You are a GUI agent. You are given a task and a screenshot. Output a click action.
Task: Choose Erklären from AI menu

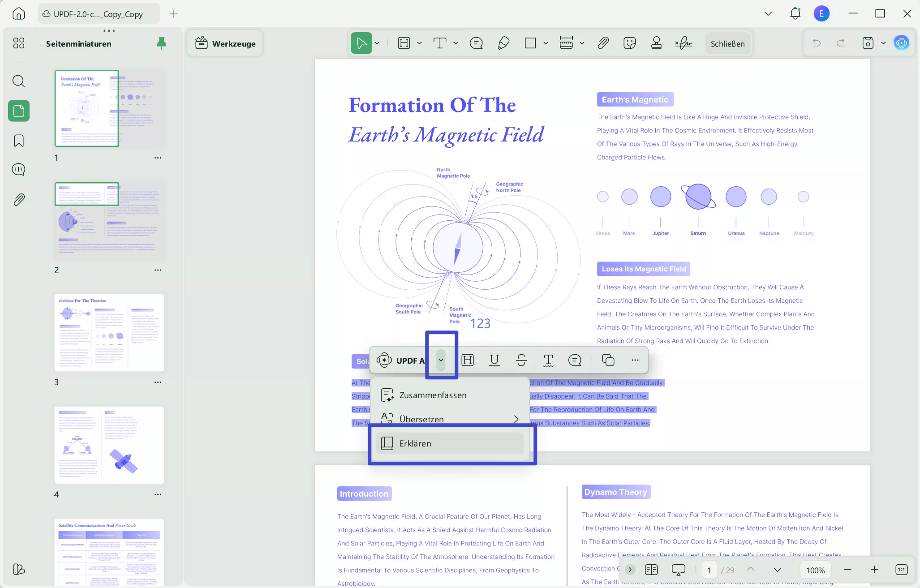(450, 443)
